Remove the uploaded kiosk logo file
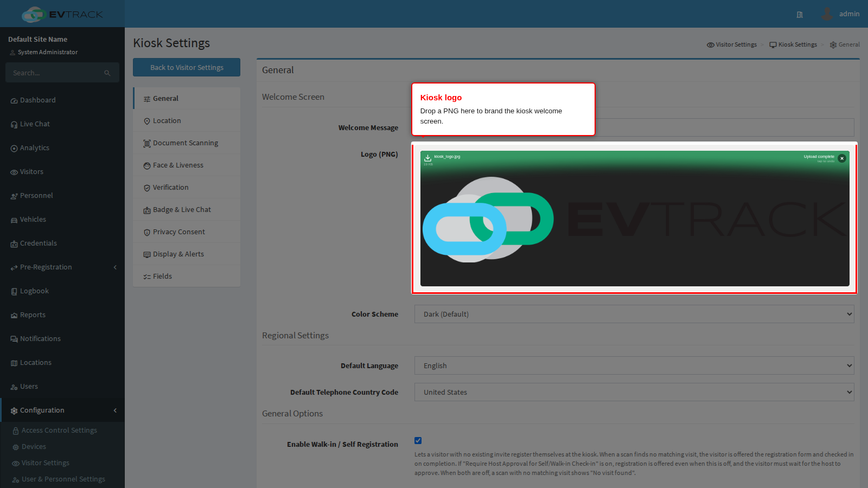This screenshot has height=488, width=868. pos(842,158)
